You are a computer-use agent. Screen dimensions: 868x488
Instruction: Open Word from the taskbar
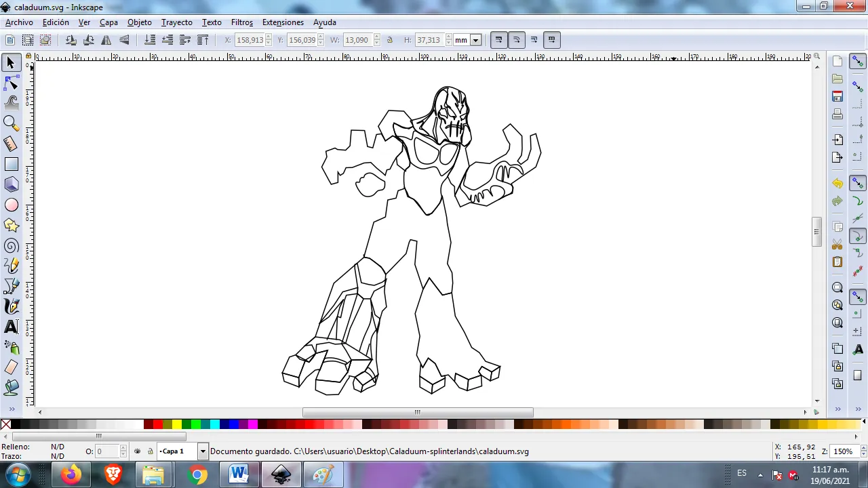(x=239, y=474)
